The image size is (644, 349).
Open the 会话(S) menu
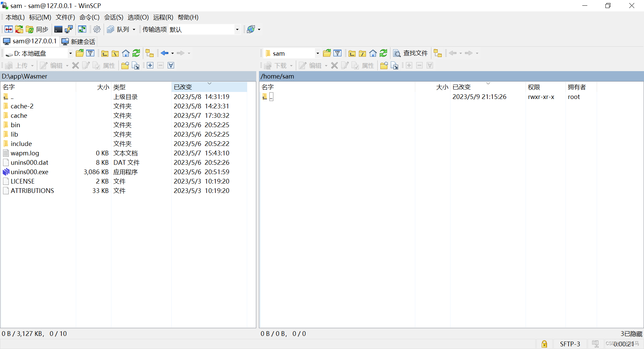(113, 17)
